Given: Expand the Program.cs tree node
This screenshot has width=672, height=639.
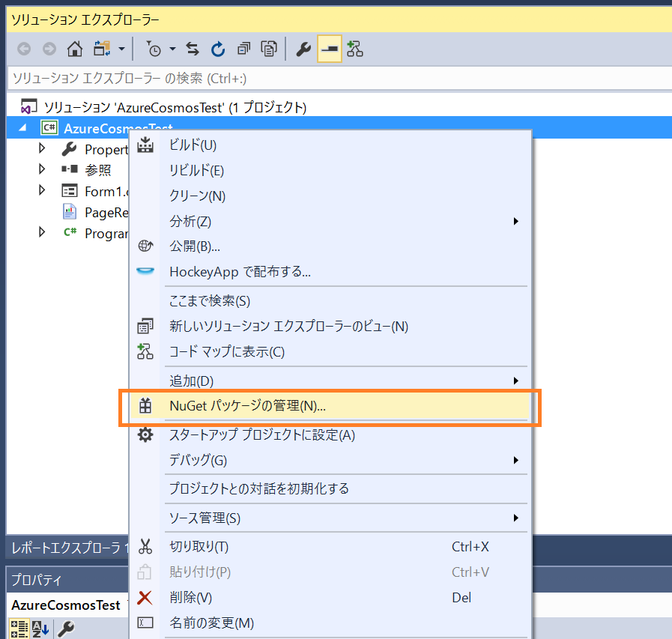Looking at the screenshot, I should tap(41, 232).
